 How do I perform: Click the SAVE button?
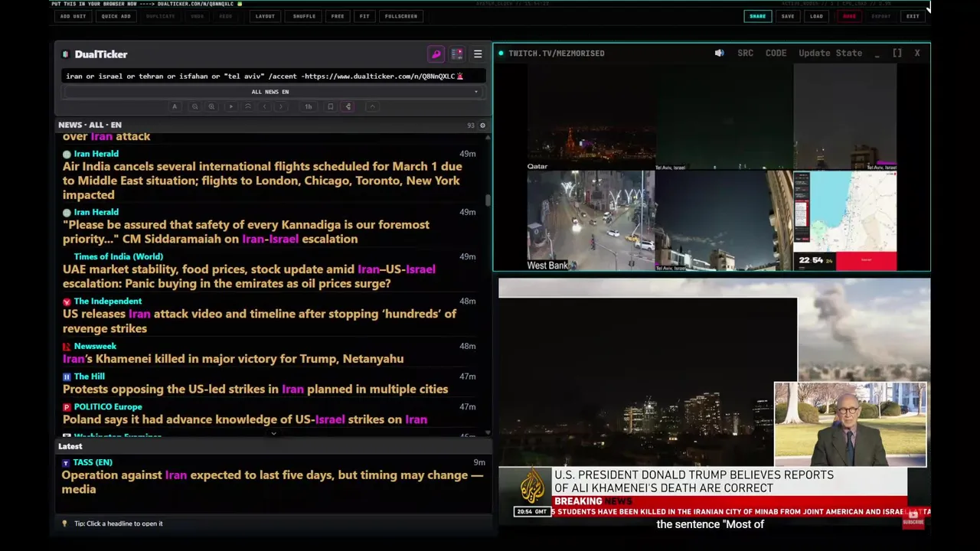coord(788,16)
